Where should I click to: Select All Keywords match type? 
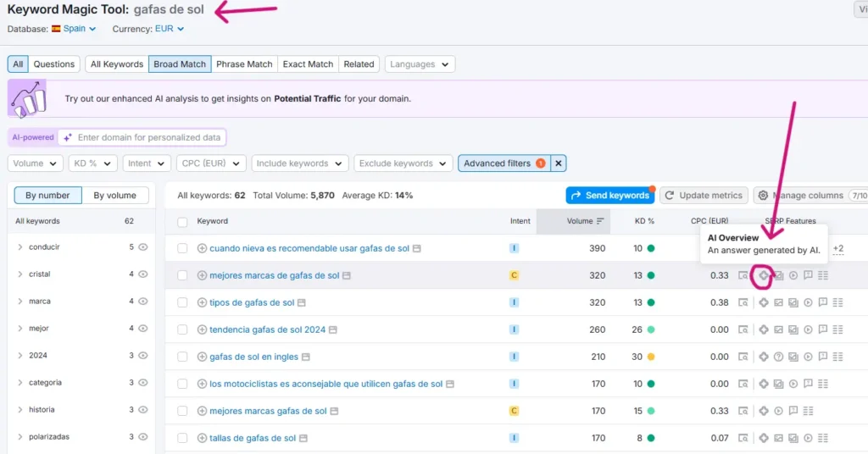pyautogui.click(x=117, y=64)
